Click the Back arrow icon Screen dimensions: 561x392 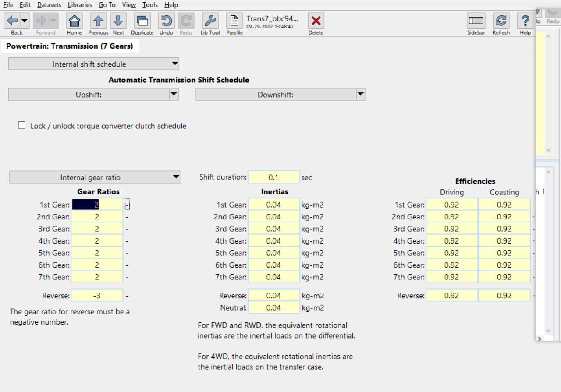tap(12, 21)
